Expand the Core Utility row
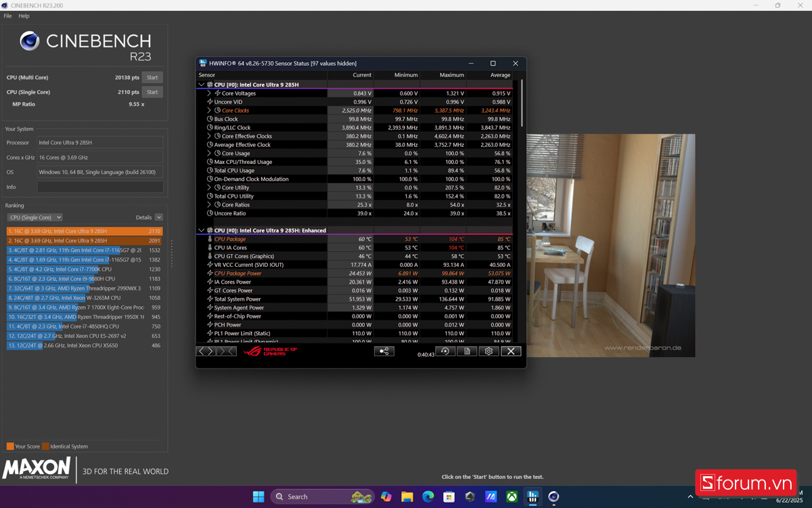 tap(209, 188)
